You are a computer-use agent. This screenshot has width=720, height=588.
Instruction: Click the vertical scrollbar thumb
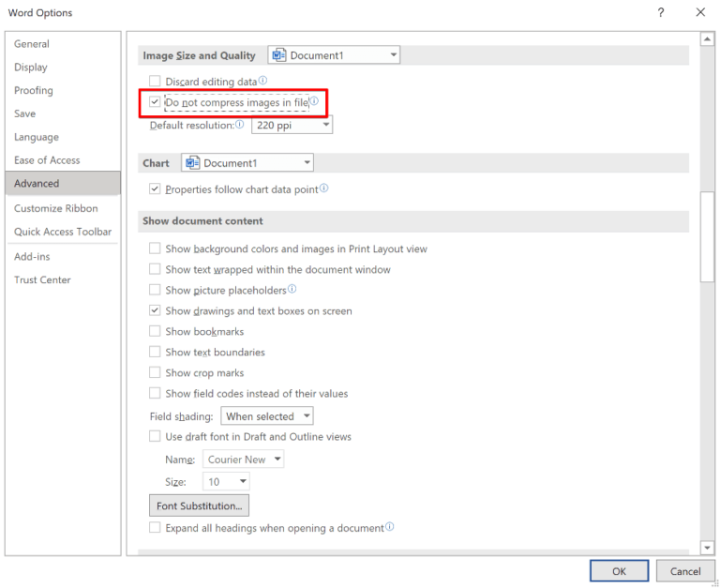(707, 234)
